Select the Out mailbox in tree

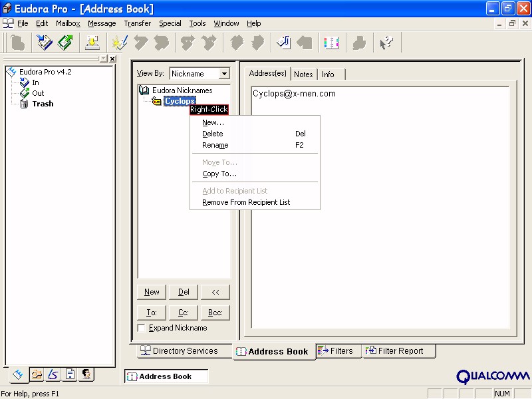click(38, 93)
